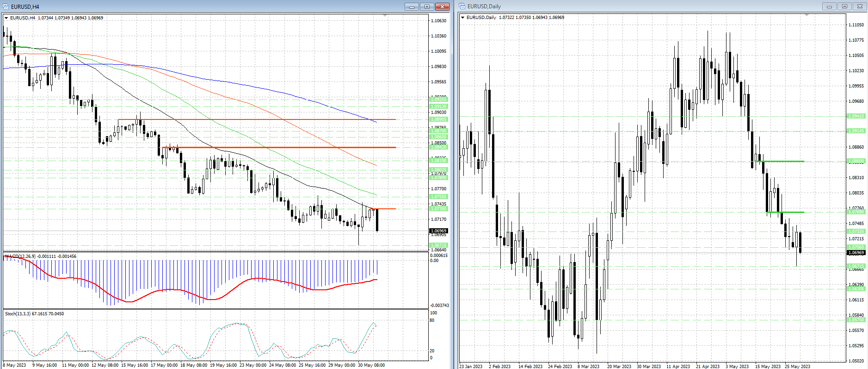Select the 1.08905 price level label on H4
868x369 pixels.
click(438, 119)
